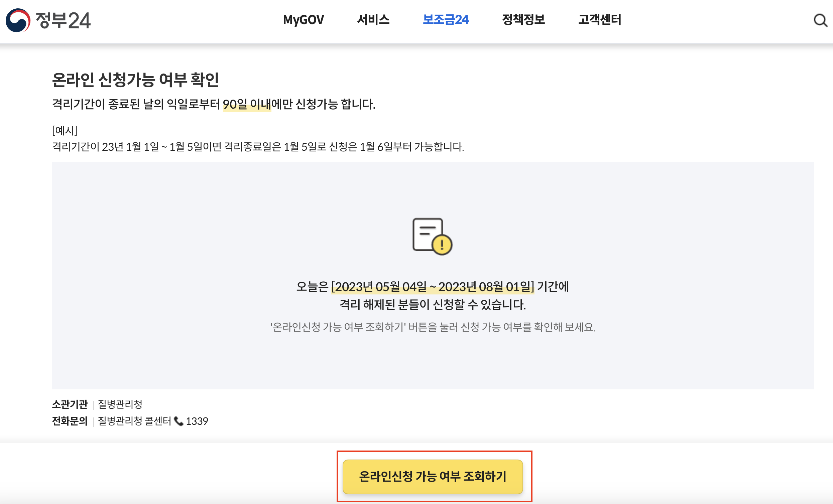The height and width of the screenshot is (504, 833).
Task: Navigate to 정책정보 in the top menu
Action: coord(524,20)
